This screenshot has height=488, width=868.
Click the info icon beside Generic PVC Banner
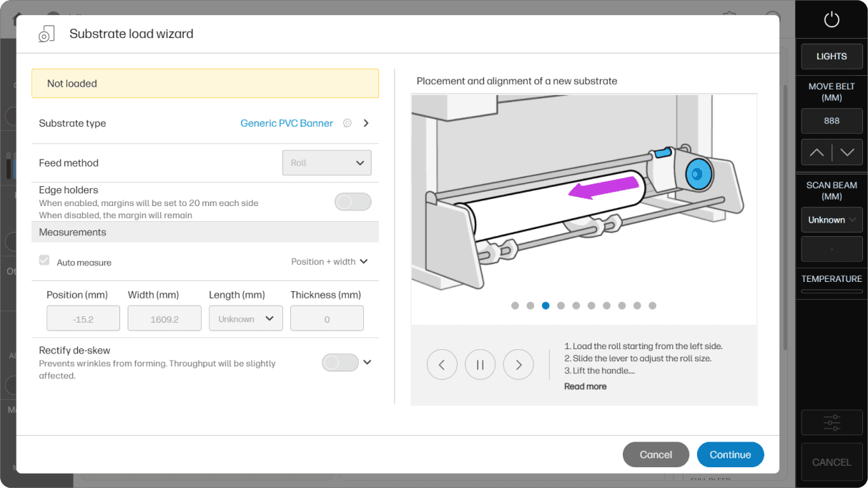tap(347, 123)
